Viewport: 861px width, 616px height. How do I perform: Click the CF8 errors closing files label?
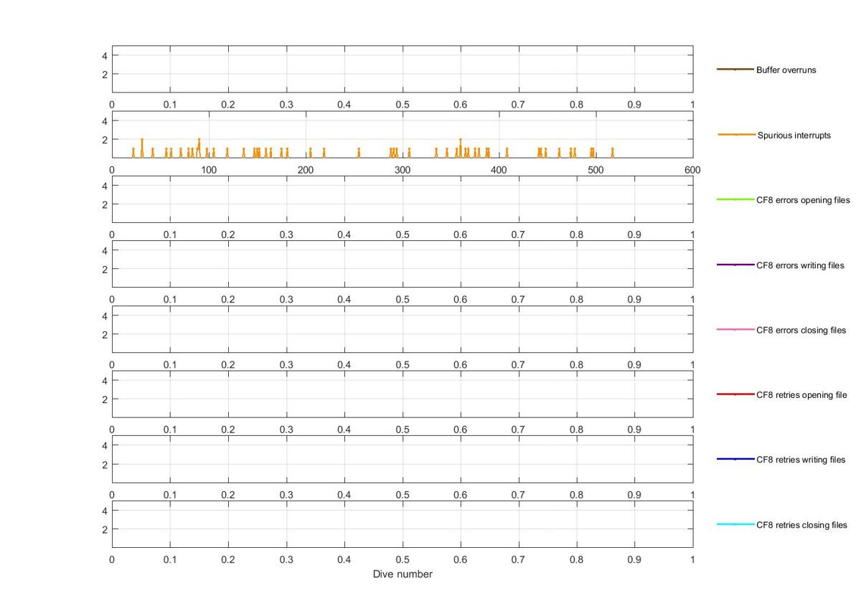(x=801, y=330)
